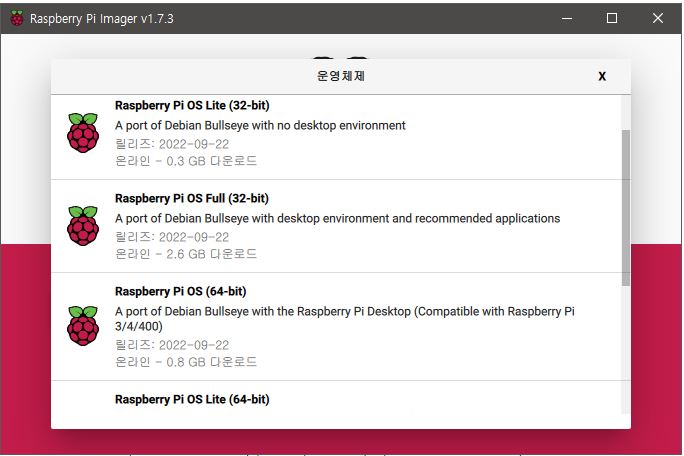
Task: Click release date under Raspberry Pi OS (64-bit)
Action: (x=172, y=345)
